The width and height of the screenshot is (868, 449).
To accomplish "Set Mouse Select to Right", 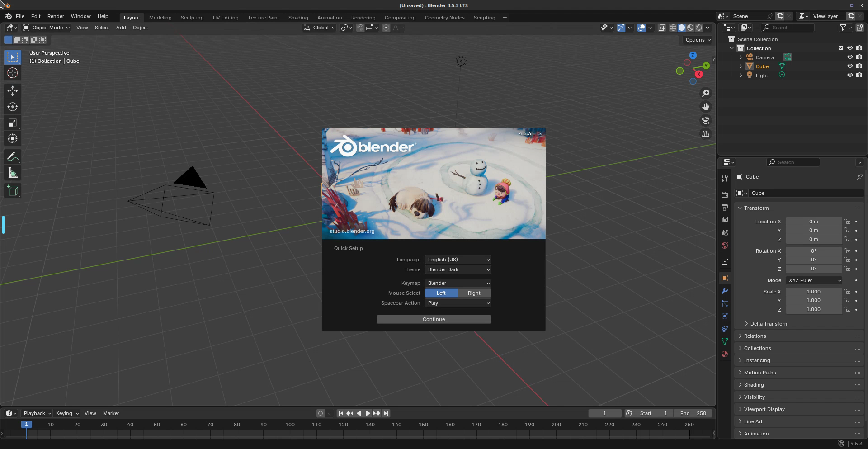I will pos(474,293).
